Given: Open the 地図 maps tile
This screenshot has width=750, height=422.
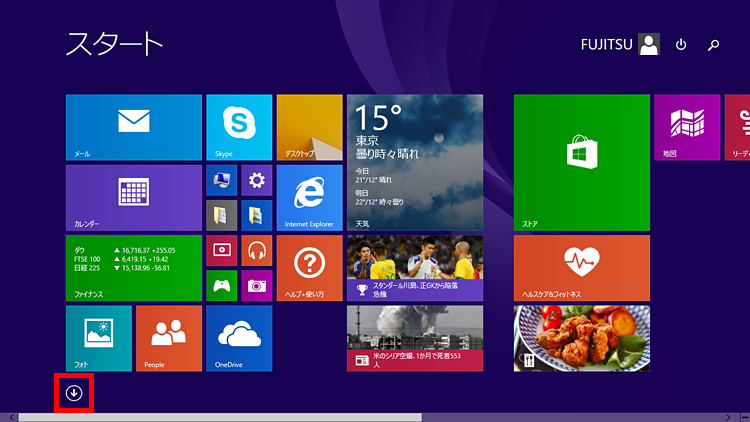Looking at the screenshot, I should (x=687, y=127).
